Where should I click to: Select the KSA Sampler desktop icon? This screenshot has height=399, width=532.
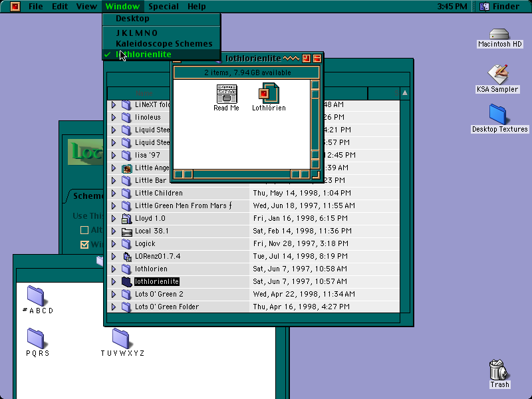[x=497, y=74]
